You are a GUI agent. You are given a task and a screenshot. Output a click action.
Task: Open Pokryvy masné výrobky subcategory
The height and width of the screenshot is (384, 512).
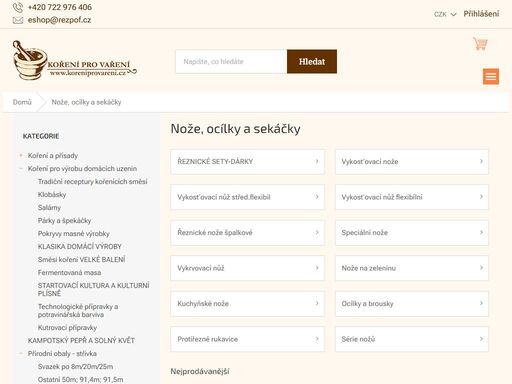pos(74,234)
